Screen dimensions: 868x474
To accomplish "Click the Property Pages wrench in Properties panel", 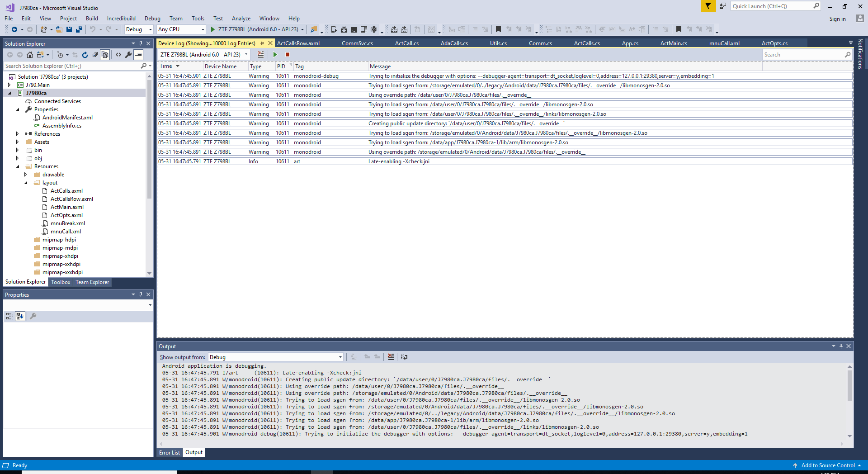I will (33, 316).
